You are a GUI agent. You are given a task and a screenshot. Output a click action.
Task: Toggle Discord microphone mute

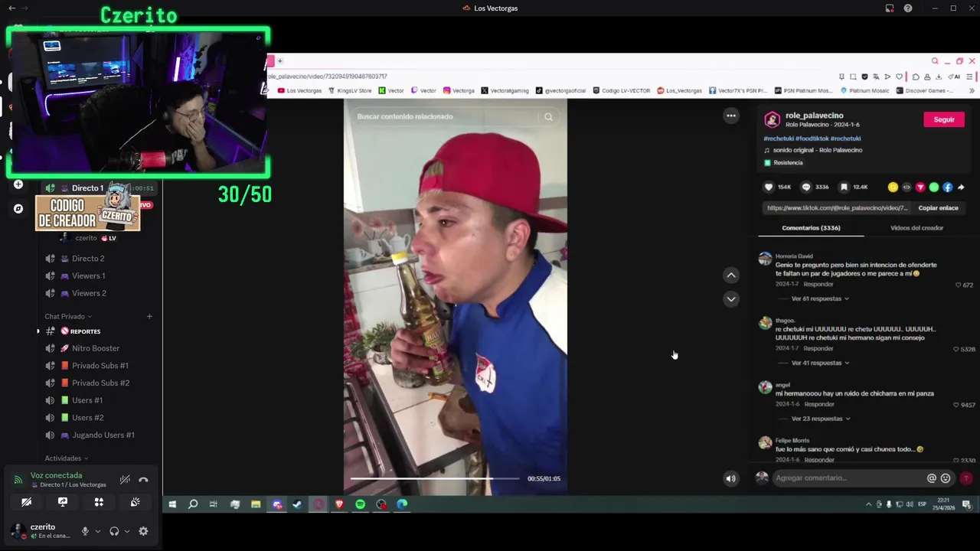pyautogui.click(x=85, y=531)
